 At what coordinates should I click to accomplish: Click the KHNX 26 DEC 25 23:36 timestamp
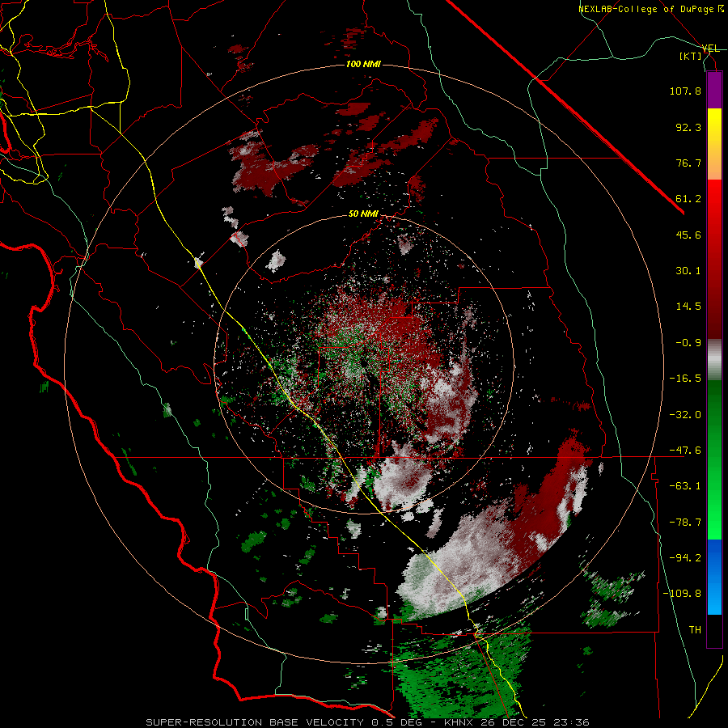click(517, 722)
